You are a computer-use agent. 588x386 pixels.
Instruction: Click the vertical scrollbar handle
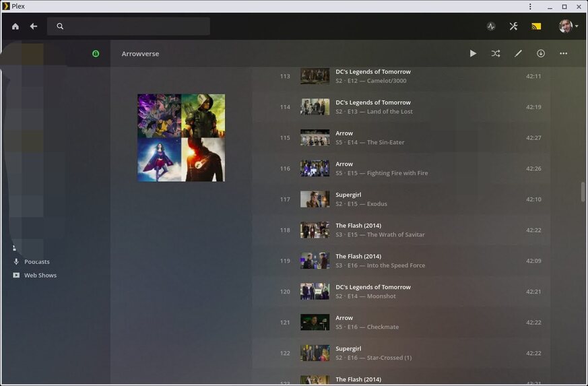[583, 192]
